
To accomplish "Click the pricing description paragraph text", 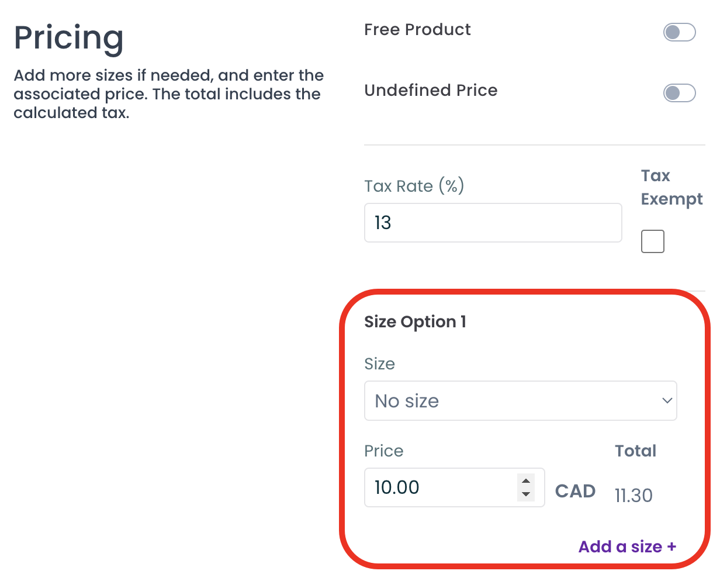I will coord(168,94).
